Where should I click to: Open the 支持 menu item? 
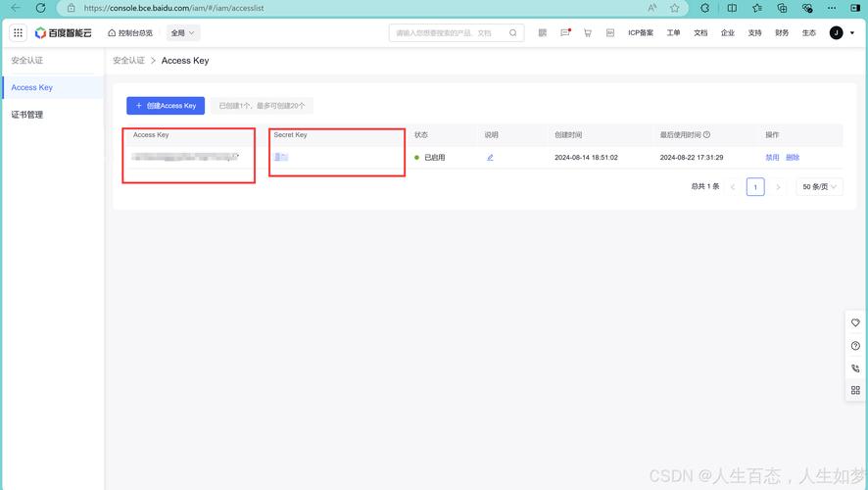(x=754, y=32)
